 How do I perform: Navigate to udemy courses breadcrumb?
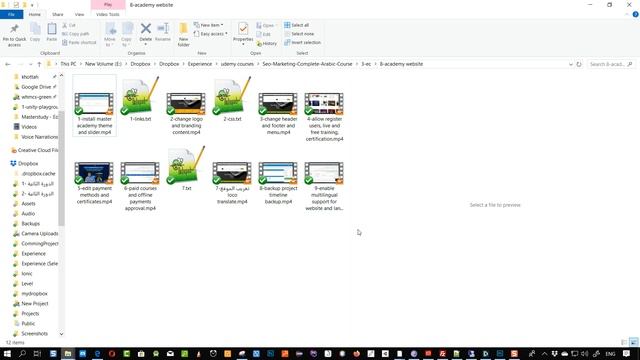[x=237, y=64]
